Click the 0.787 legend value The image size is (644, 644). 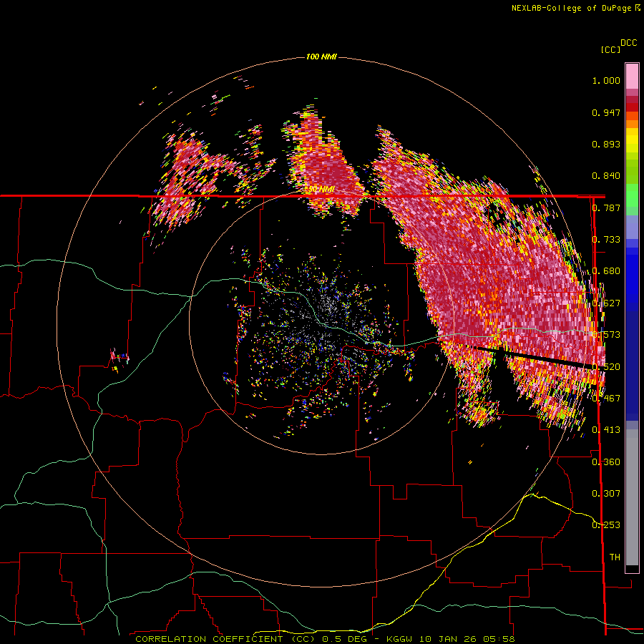pyautogui.click(x=606, y=208)
